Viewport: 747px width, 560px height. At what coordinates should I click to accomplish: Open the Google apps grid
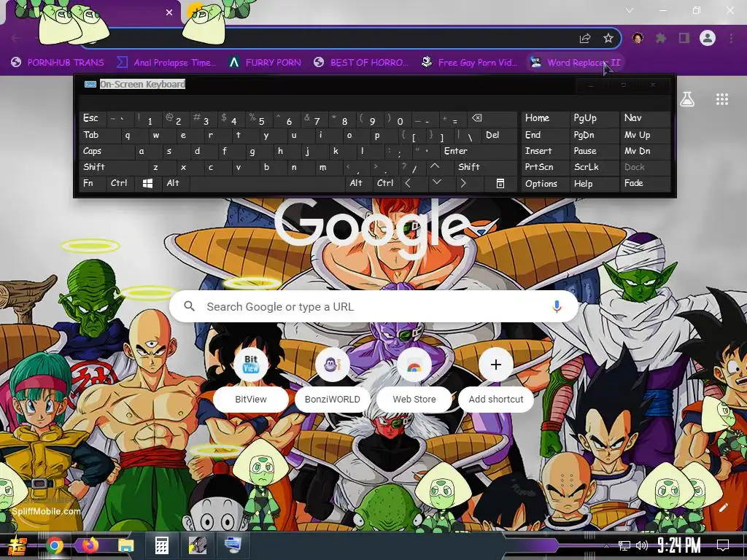pyautogui.click(x=722, y=99)
